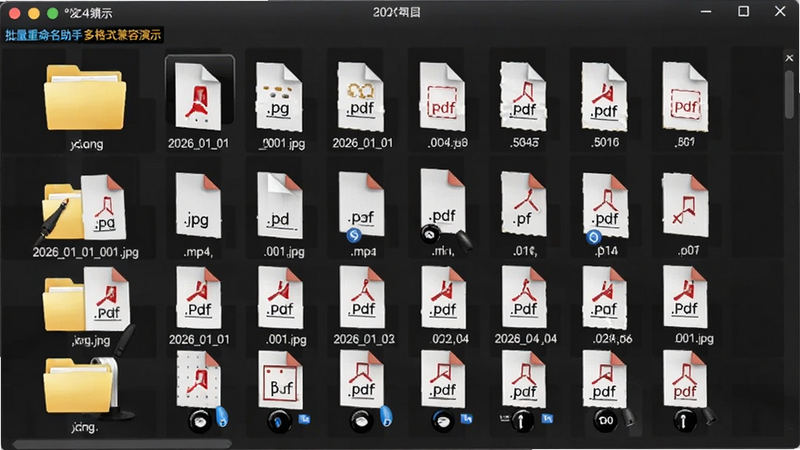The width and height of the screenshot is (800, 450).
Task: Select the boxed Buf file icon
Action: click(x=280, y=380)
